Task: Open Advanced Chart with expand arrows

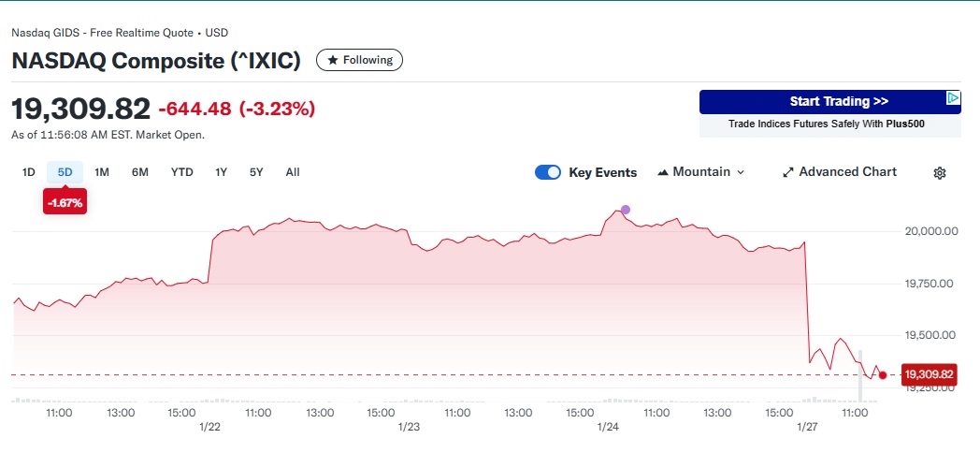Action: coord(839,172)
